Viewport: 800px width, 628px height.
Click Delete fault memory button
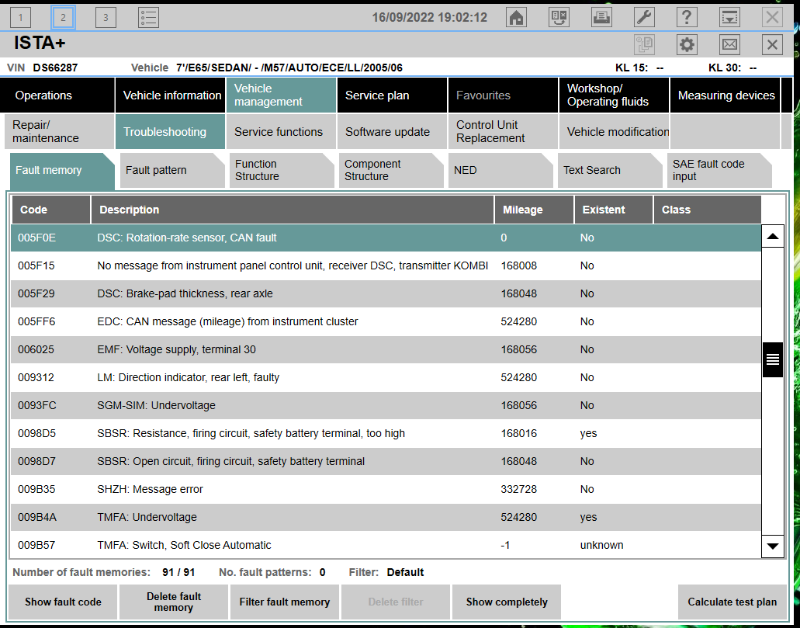pyautogui.click(x=173, y=602)
